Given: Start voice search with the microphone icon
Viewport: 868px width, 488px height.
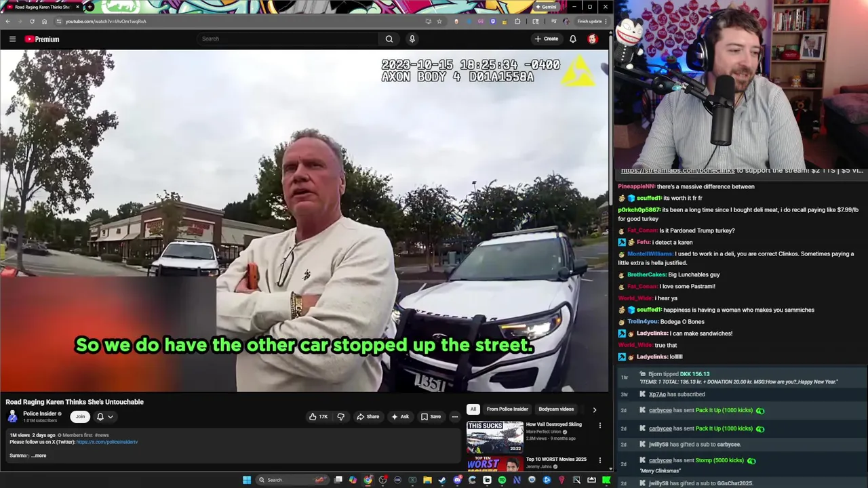Looking at the screenshot, I should 412,39.
